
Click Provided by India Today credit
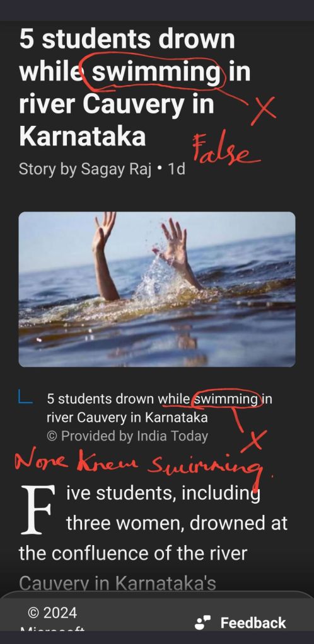[x=127, y=436]
